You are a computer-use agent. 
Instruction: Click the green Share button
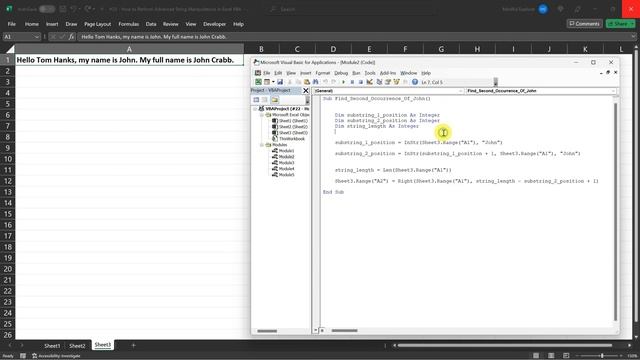[x=620, y=24]
